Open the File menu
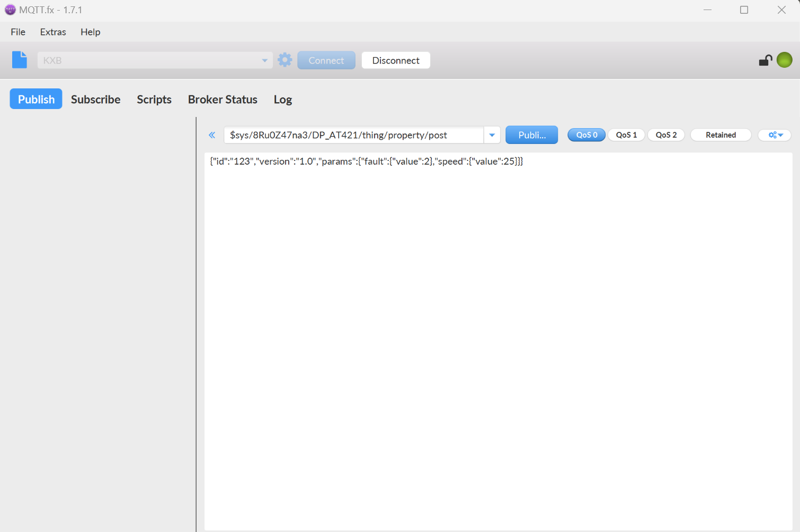800x532 pixels. (x=18, y=32)
